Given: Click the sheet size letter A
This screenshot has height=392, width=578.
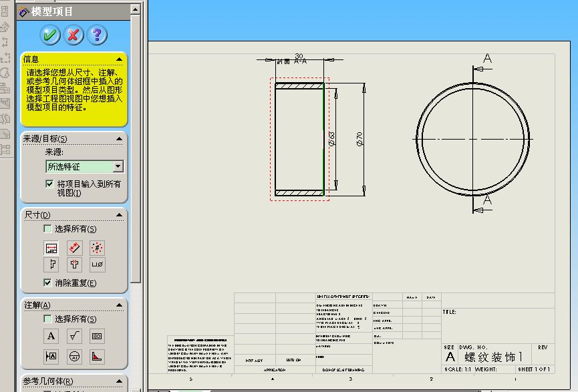Looking at the screenshot, I should (450, 357).
